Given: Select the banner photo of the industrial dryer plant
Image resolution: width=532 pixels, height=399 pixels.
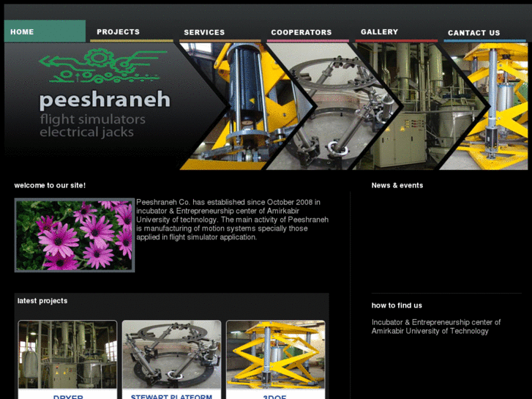Looking at the screenshot, I should [421, 106].
